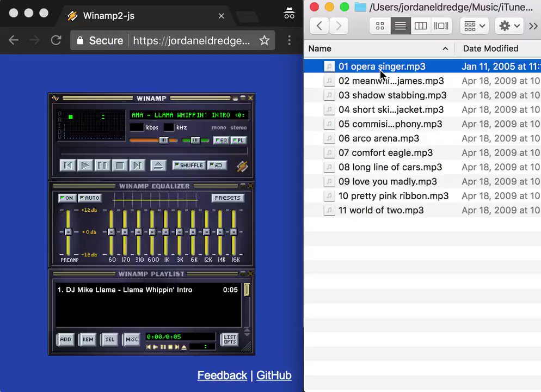This screenshot has width=541, height=392.
Task: Go forward in Finder window
Action: [x=339, y=26]
